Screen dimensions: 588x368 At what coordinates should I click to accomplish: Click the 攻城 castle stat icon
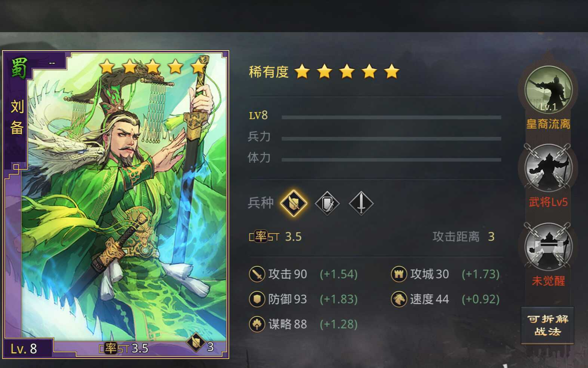point(399,274)
